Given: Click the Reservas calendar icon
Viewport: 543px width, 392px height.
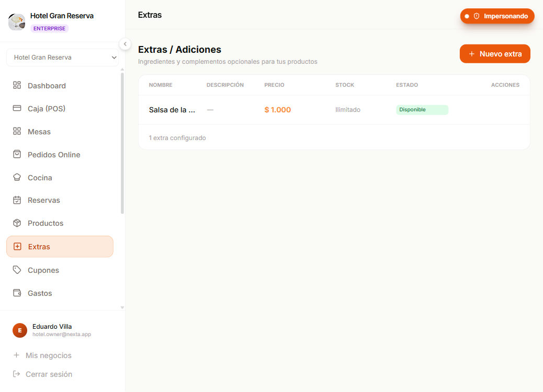Looking at the screenshot, I should point(17,200).
